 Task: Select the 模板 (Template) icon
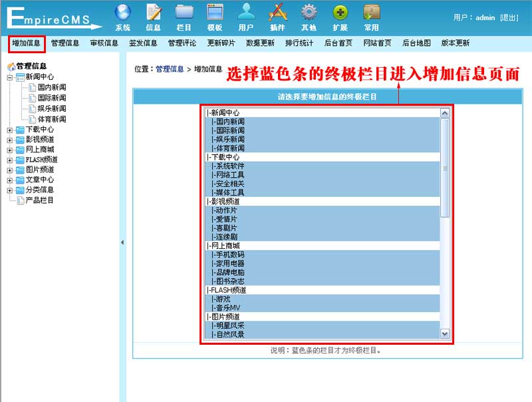click(x=215, y=17)
